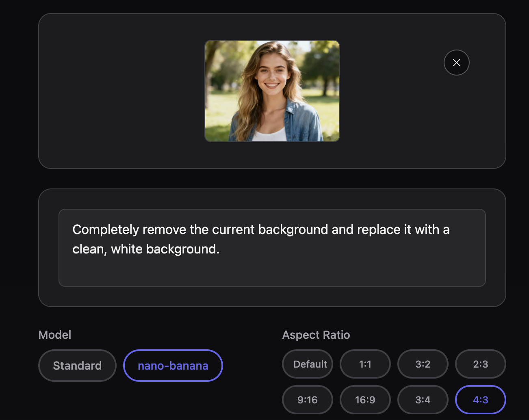Click the uploaded portrait thumbnail

(x=272, y=91)
